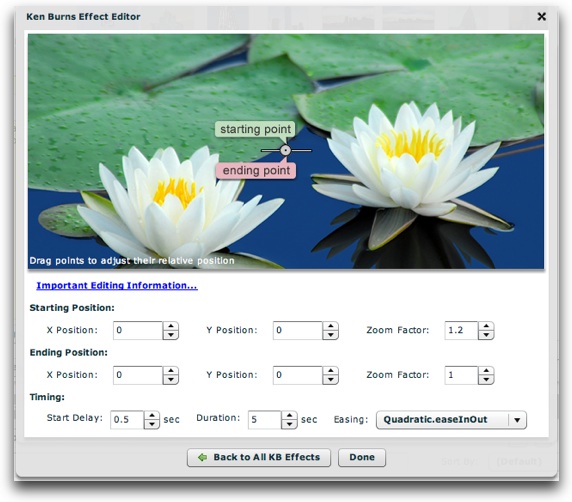Click the green starting point label
The width and height of the screenshot is (572, 502).
tap(255, 129)
